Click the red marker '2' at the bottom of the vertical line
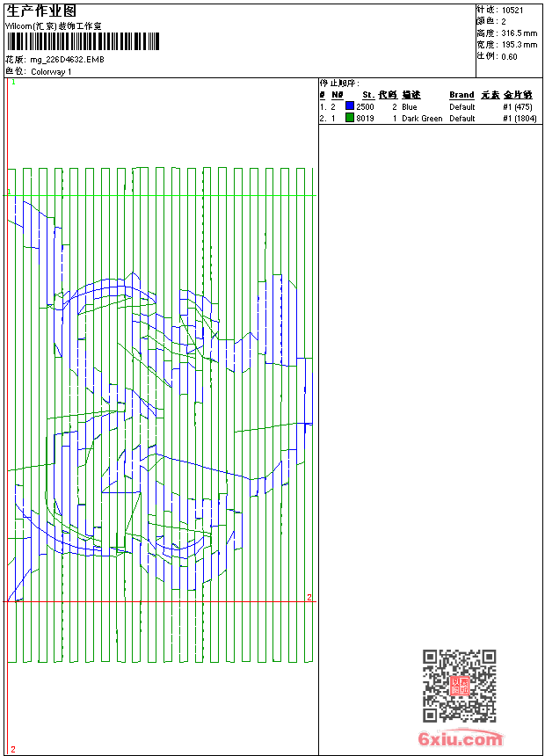The image size is (545, 756). [13, 749]
